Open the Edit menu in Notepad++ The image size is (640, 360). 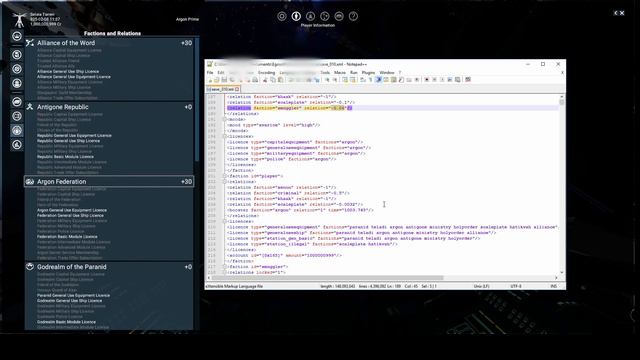221,73
